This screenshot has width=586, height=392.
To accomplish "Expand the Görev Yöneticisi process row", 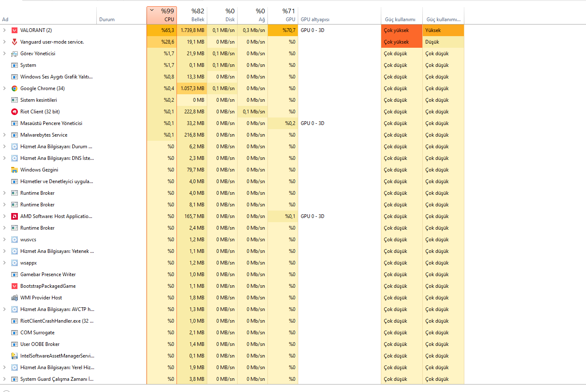I will tap(5, 54).
